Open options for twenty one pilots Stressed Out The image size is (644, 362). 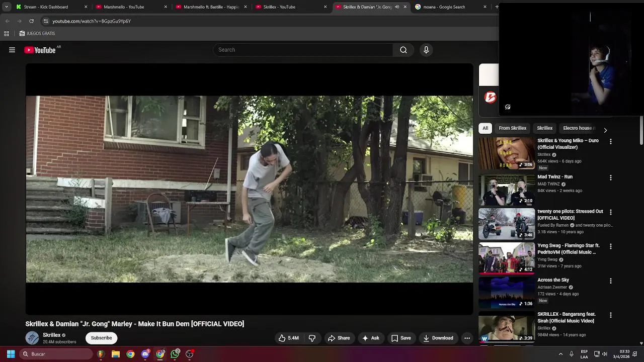611,213
